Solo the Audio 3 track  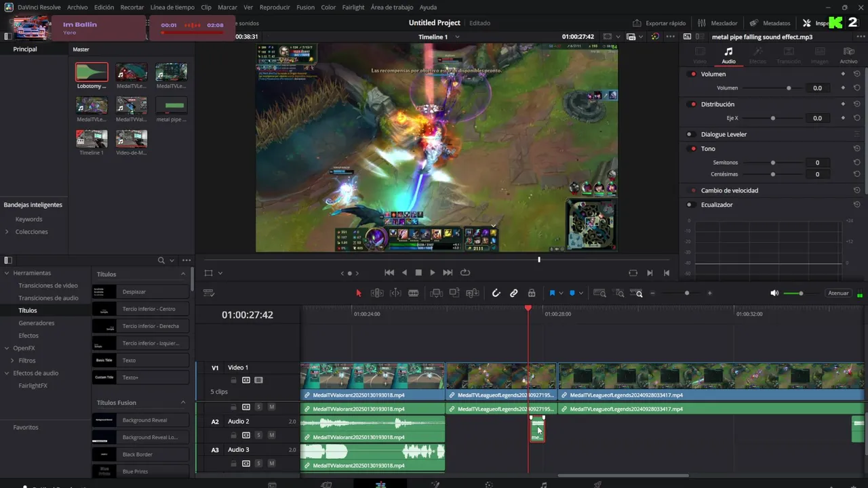pos(258,464)
